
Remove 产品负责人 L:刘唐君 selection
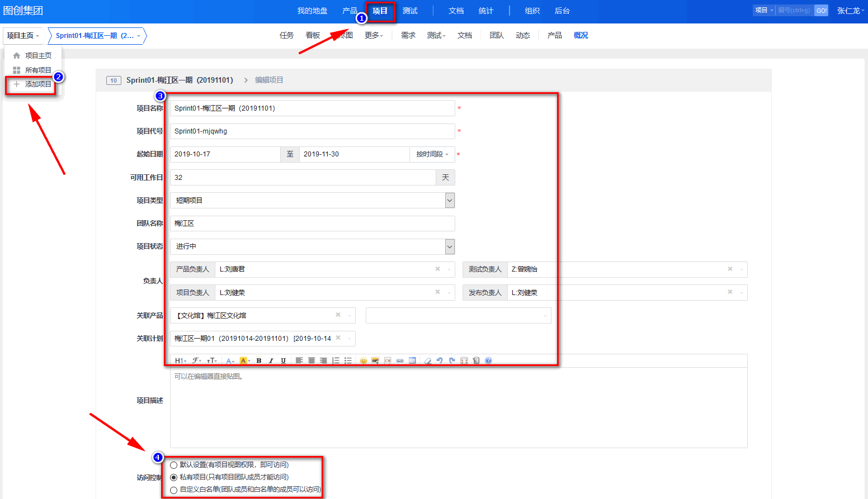pos(438,269)
